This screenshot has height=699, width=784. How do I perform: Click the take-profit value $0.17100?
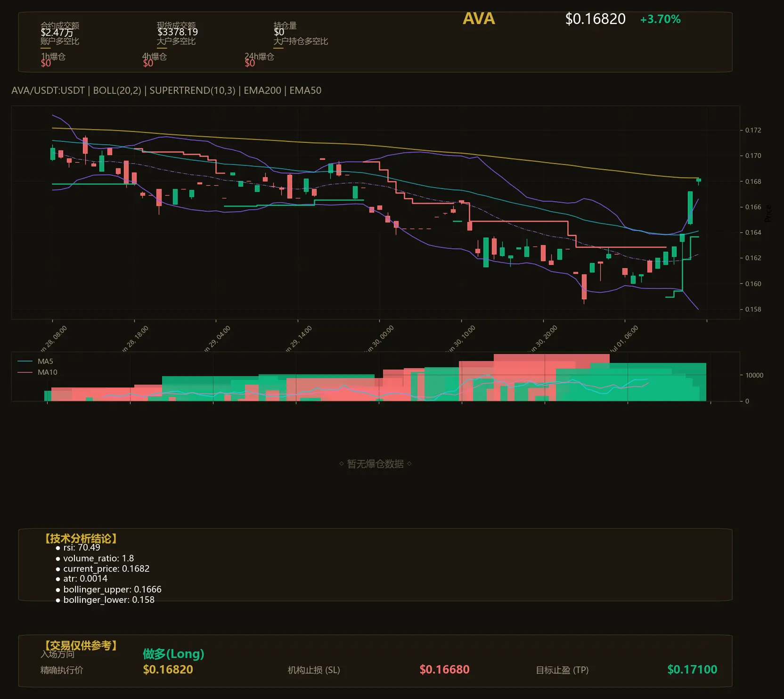click(692, 669)
